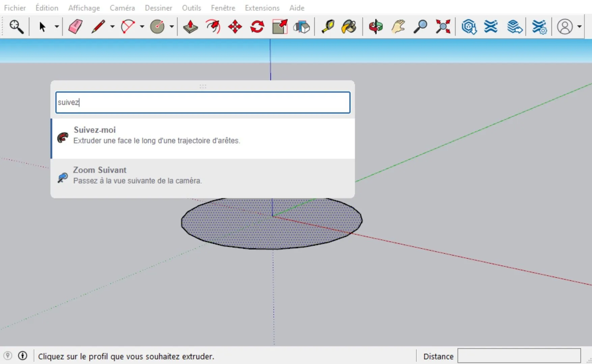592x364 pixels.
Task: Select the arrow Selection tool
Action: click(42, 27)
